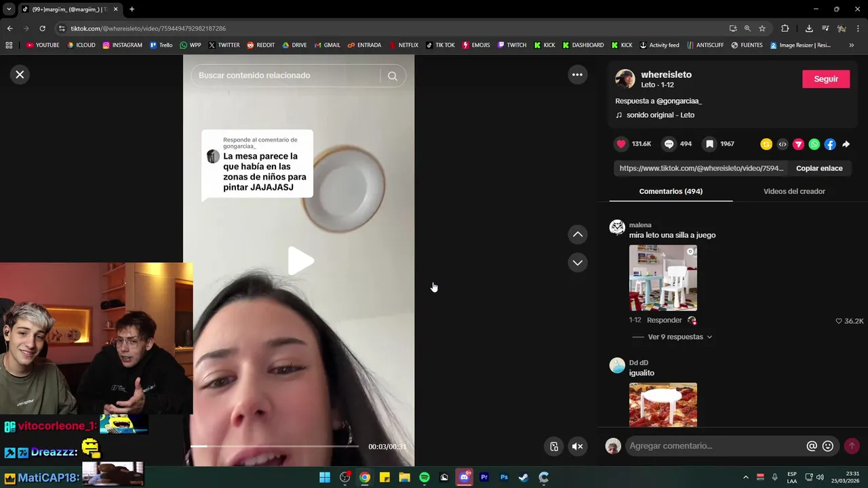Open more share options arrow
Screen dimensions: 868x488
[846, 144]
